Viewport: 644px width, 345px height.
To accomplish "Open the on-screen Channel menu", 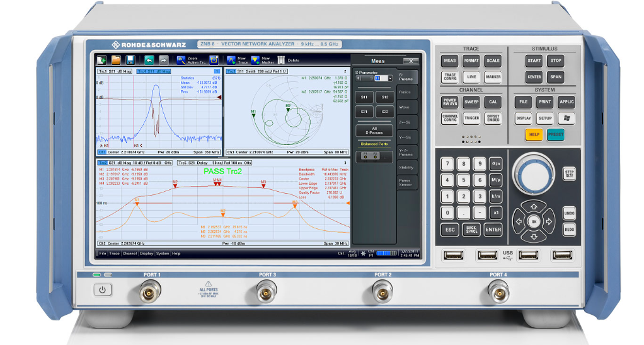I will click(x=129, y=254).
